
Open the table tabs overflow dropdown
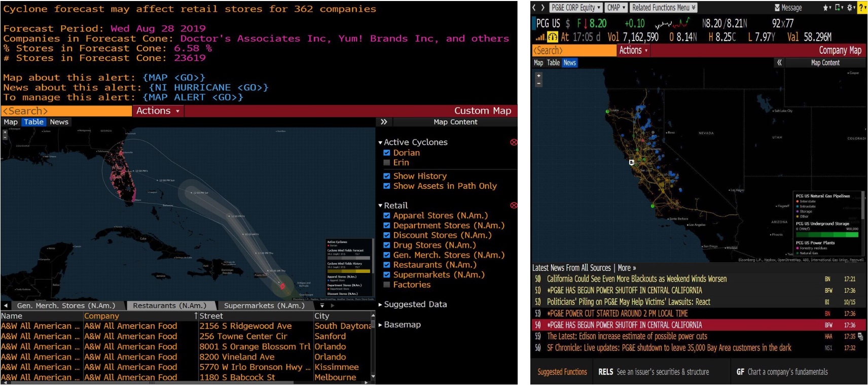click(322, 306)
